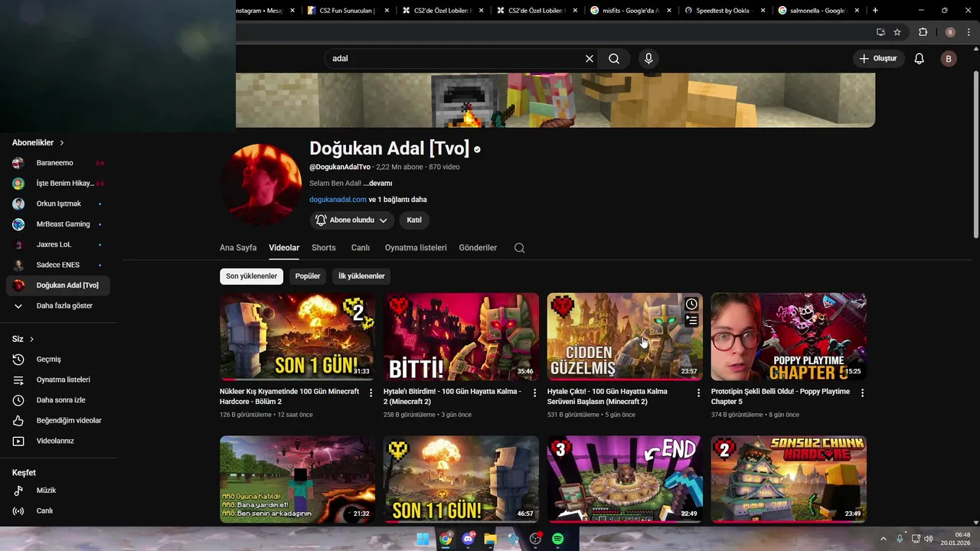980x551 pixels.
Task: Open the account avatar menu
Action: [949, 59]
